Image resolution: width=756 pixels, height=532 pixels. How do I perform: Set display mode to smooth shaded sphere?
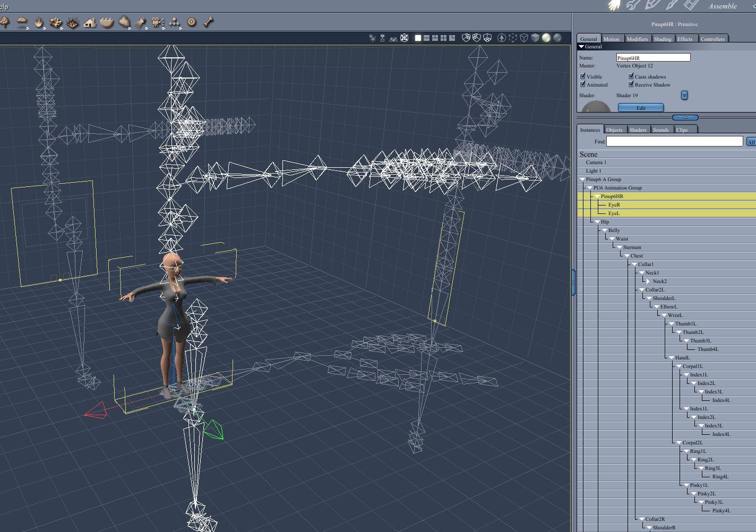click(546, 38)
